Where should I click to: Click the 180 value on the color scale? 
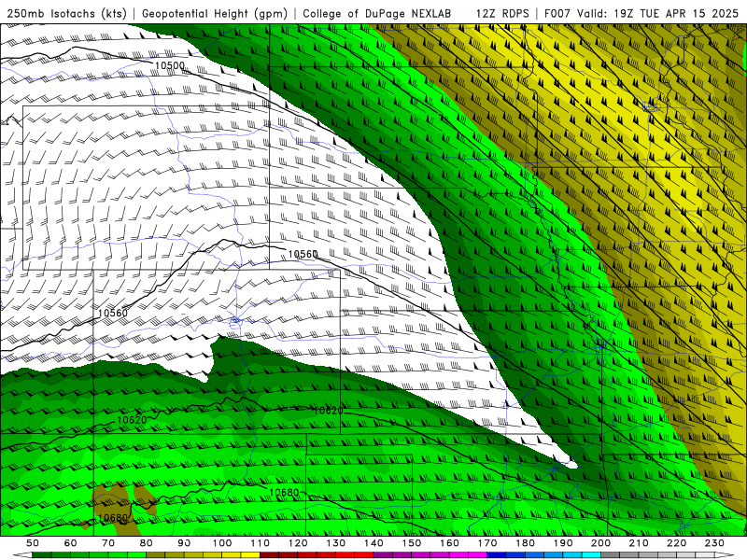point(525,543)
